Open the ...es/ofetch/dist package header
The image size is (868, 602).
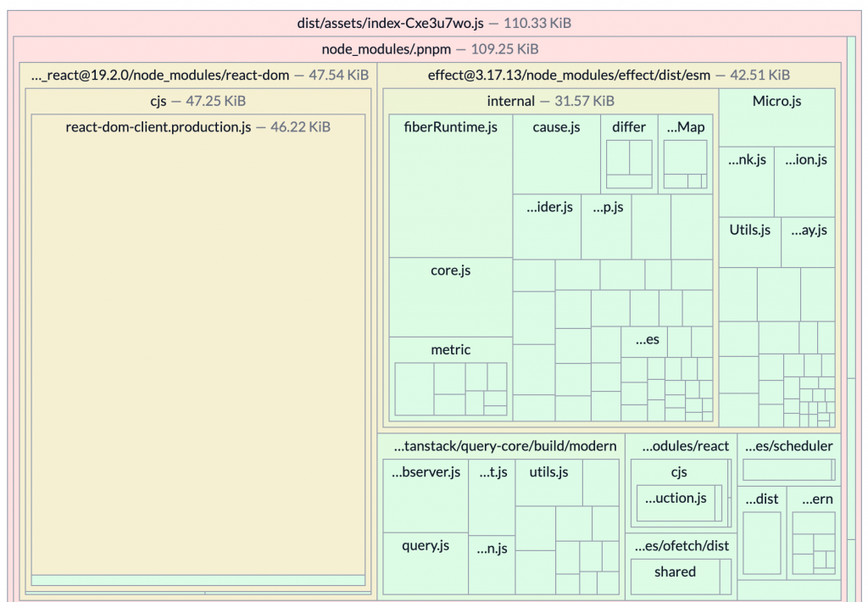(682, 546)
